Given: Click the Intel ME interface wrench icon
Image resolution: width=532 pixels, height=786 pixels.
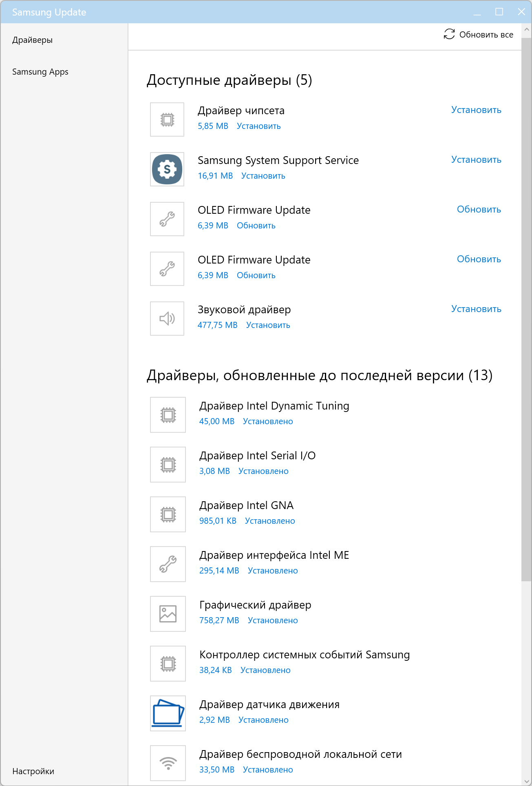Looking at the screenshot, I should pyautogui.click(x=168, y=564).
